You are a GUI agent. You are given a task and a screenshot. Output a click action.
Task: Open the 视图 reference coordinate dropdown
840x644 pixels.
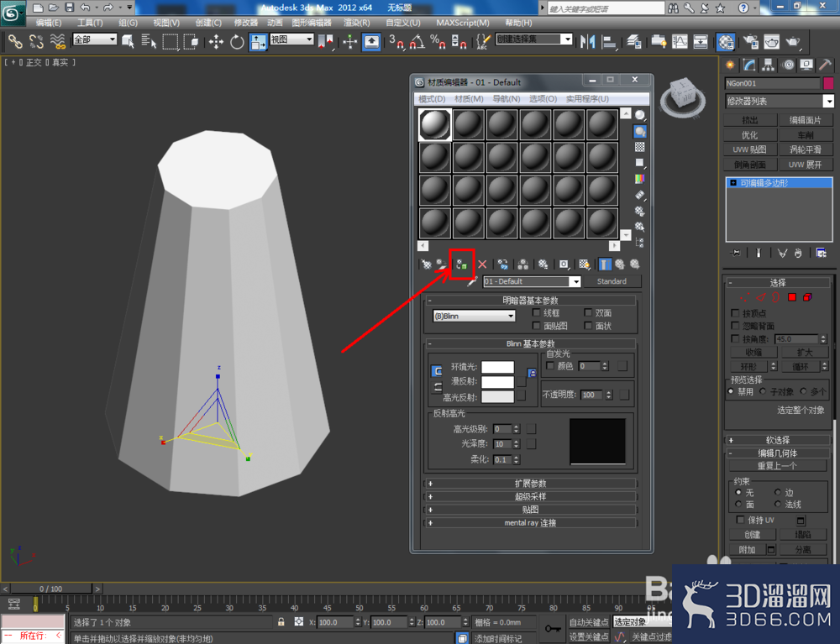(292, 39)
